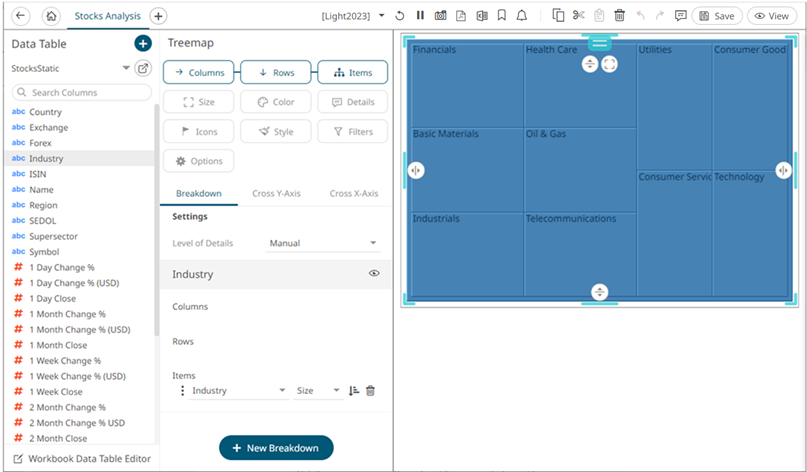Select the Stocks Analysis tab

point(108,16)
